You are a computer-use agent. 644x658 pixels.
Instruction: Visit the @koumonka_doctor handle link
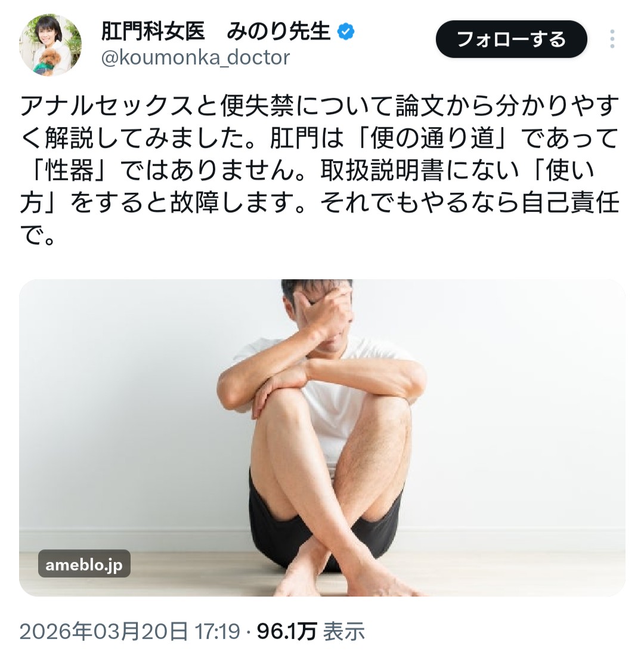tap(196, 57)
